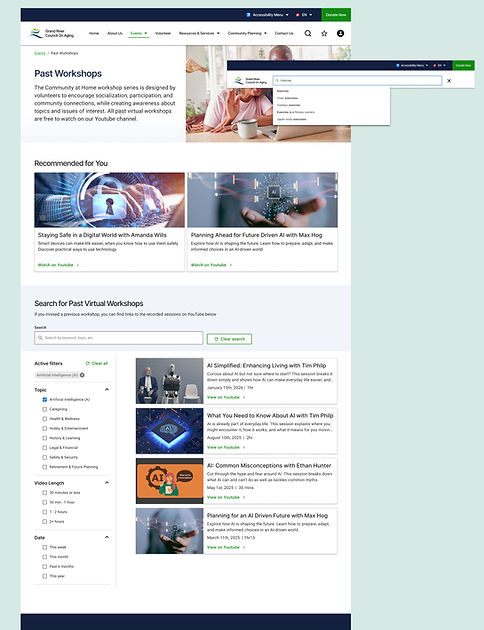
Task: Click the past workshops search input field
Action: (118, 338)
